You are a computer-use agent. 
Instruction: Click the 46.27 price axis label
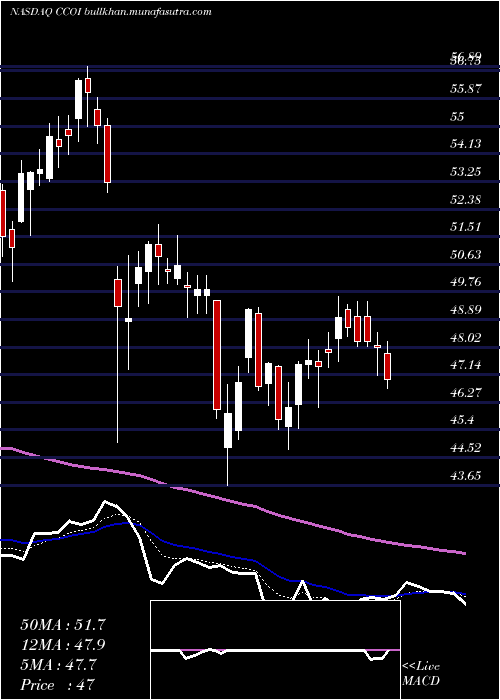point(466,393)
